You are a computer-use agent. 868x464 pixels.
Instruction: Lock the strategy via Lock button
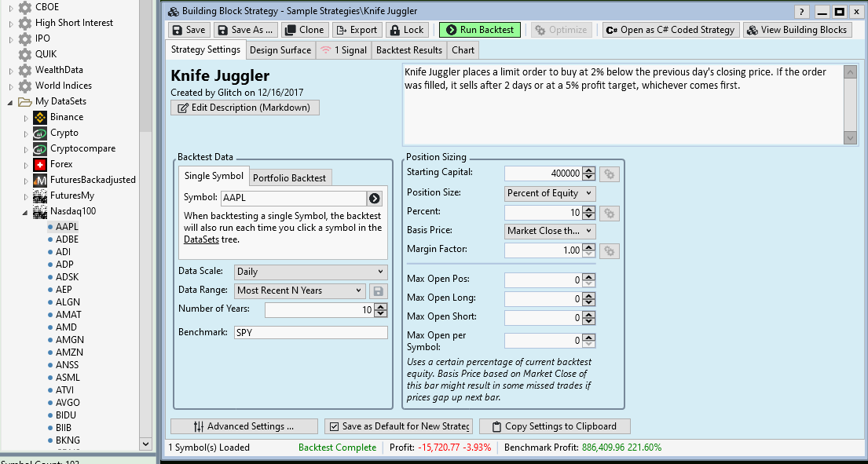coord(407,30)
